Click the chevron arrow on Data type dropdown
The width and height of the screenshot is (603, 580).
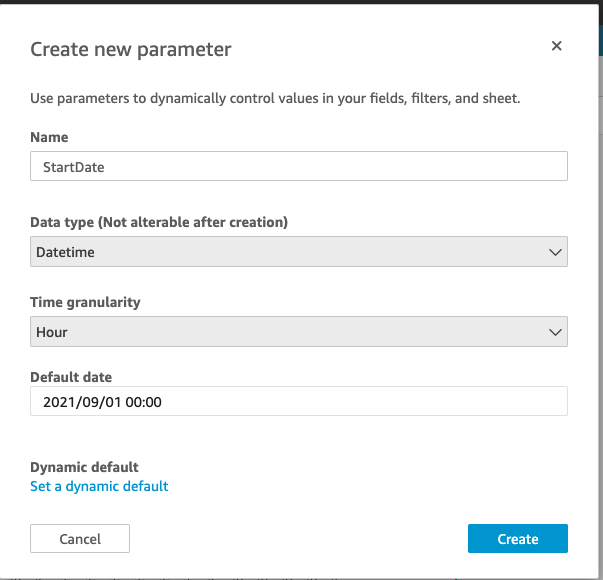pos(555,252)
